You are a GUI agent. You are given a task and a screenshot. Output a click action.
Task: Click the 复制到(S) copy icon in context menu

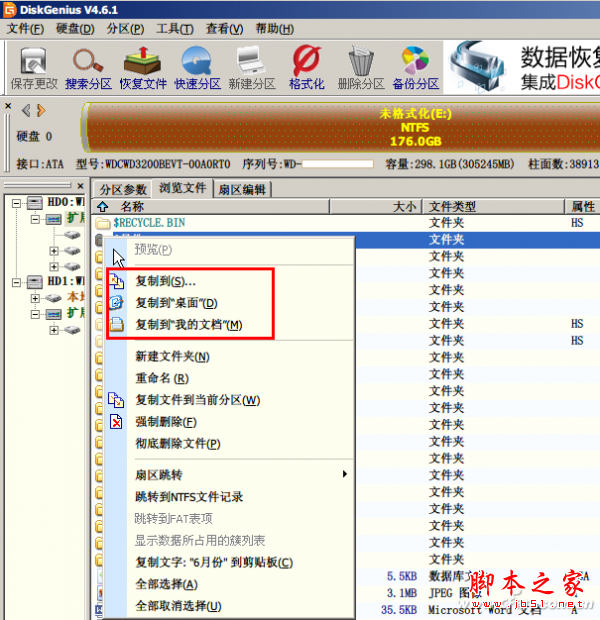[x=116, y=281]
